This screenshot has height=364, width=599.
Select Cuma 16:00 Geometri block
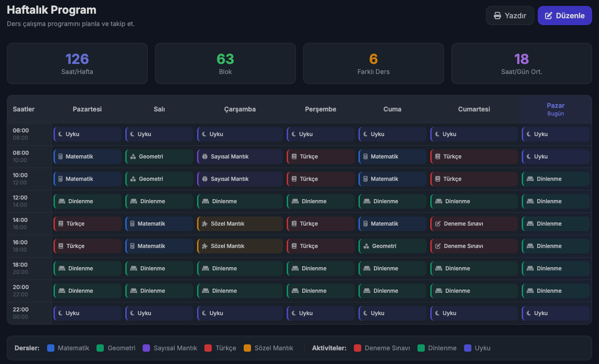[392, 246]
